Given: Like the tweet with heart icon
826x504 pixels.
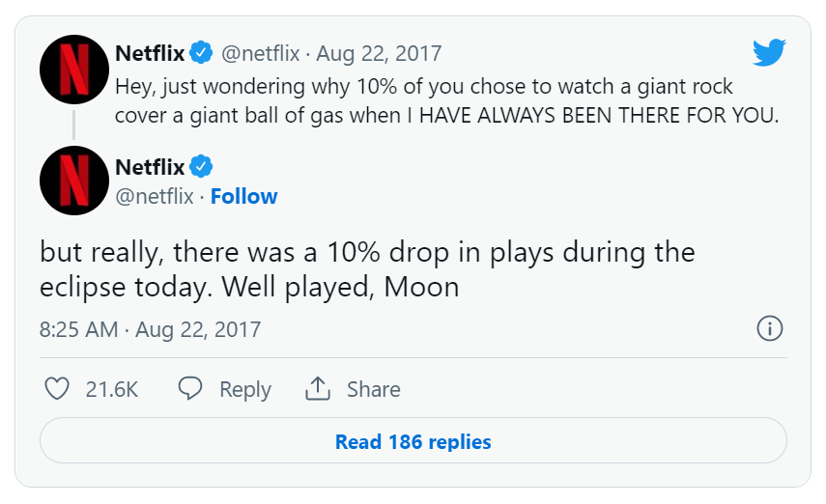Looking at the screenshot, I should [x=58, y=389].
